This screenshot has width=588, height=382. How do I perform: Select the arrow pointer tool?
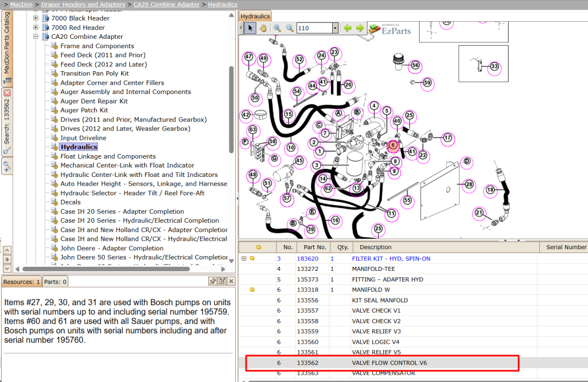coord(250,28)
